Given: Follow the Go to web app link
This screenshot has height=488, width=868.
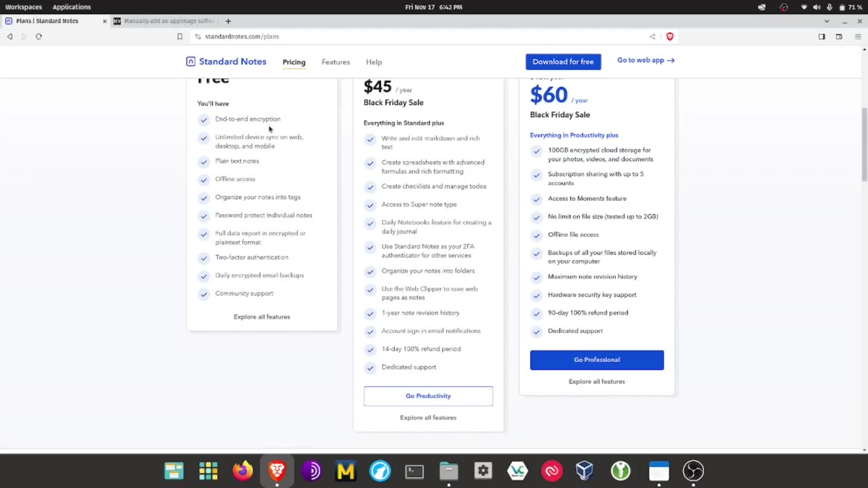Looking at the screenshot, I should pyautogui.click(x=646, y=60).
